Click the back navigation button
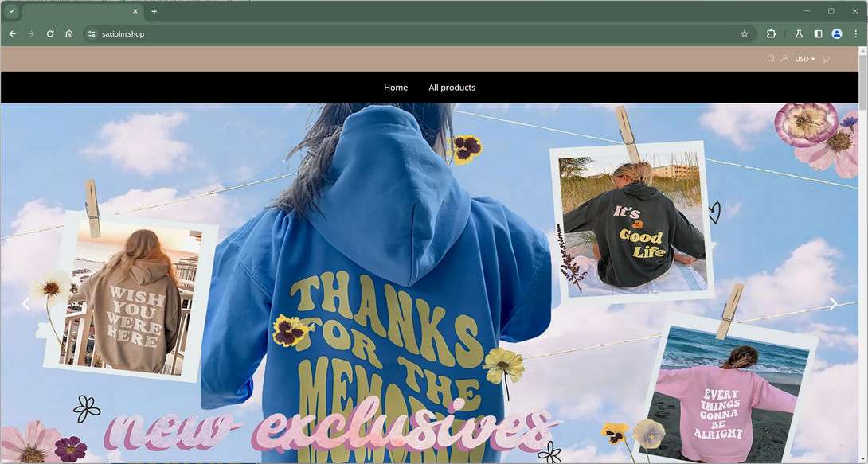Image resolution: width=868 pixels, height=464 pixels. coord(12,33)
